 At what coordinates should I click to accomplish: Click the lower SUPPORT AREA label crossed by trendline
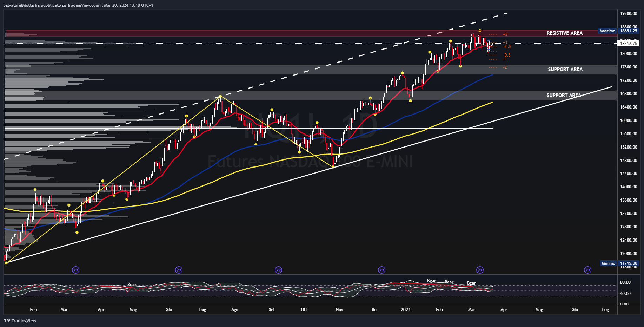tap(564, 95)
